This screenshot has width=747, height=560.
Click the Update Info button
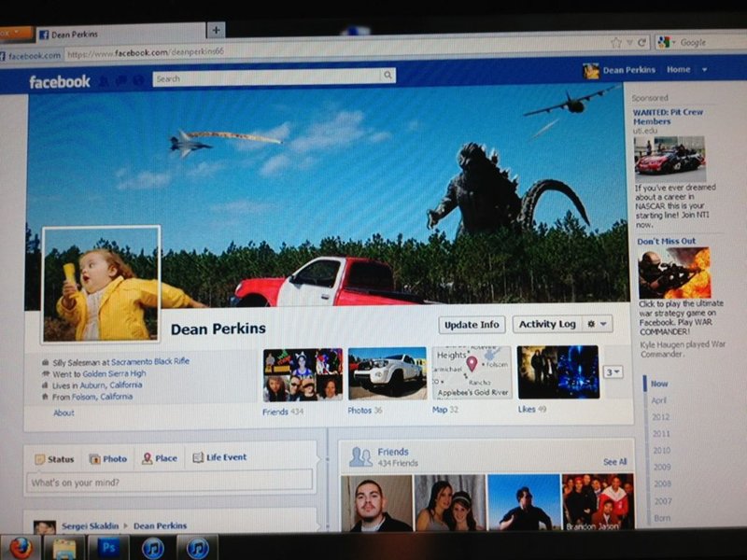coord(472,325)
